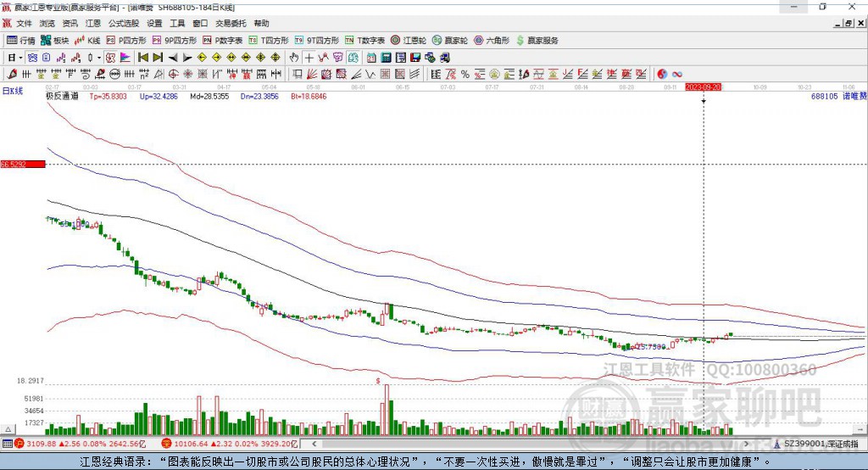868x470 pixels.
Task: Click the red pencil drawing tool
Action: point(12,75)
